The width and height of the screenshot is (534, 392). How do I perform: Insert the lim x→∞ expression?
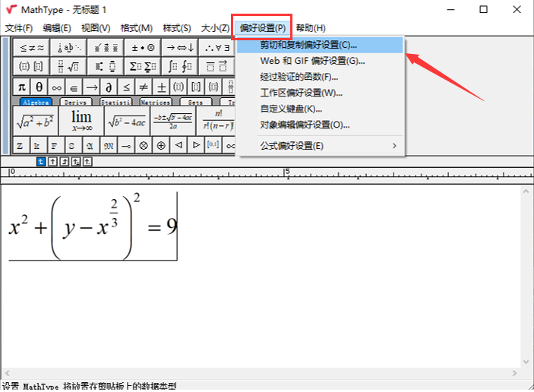81,121
